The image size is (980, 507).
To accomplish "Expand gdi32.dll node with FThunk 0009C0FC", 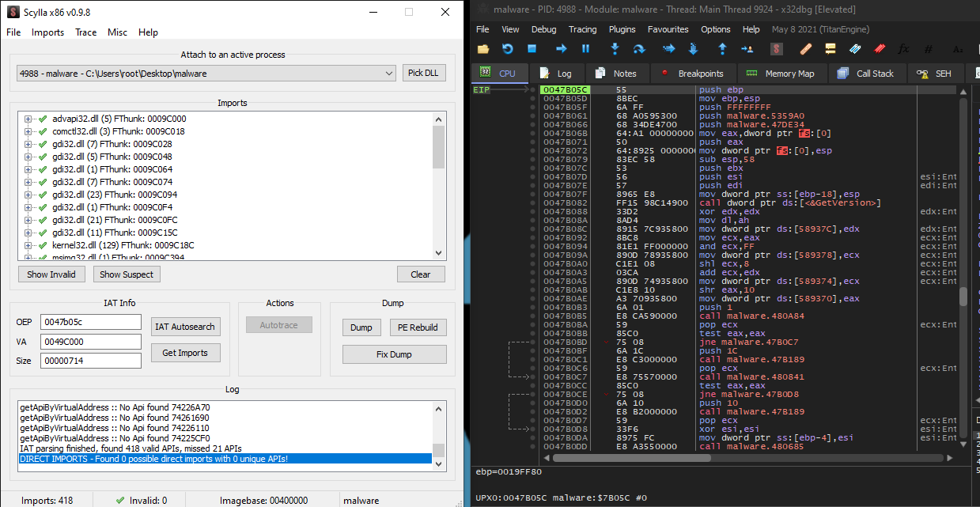I will coord(28,220).
